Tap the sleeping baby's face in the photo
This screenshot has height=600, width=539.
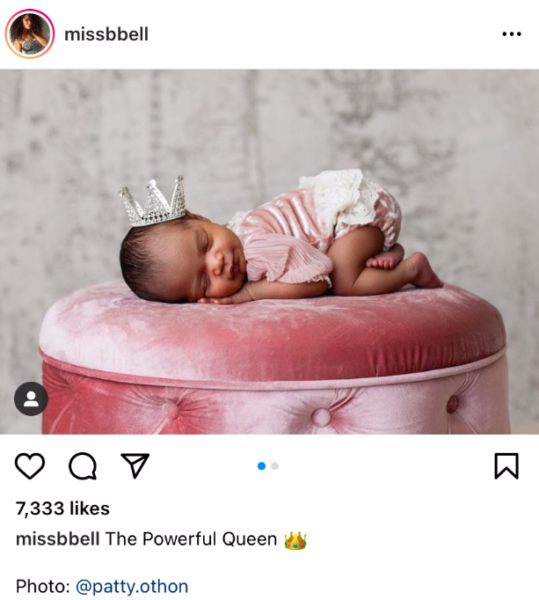click(x=218, y=260)
